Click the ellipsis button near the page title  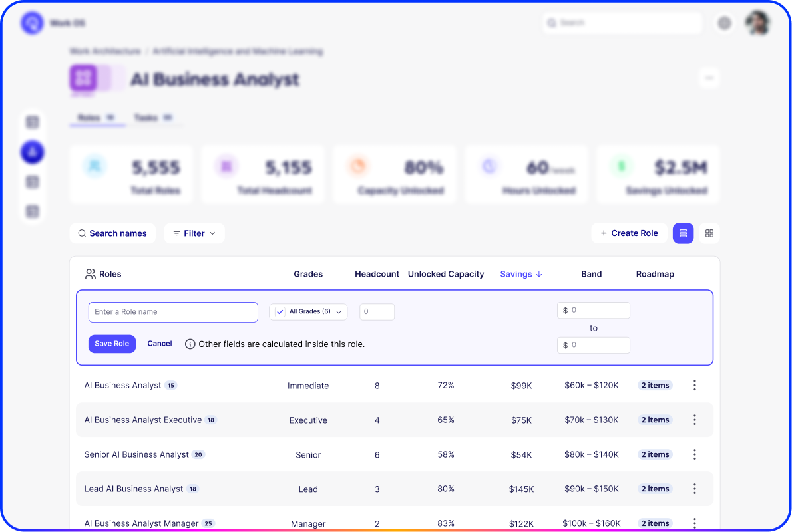point(709,78)
